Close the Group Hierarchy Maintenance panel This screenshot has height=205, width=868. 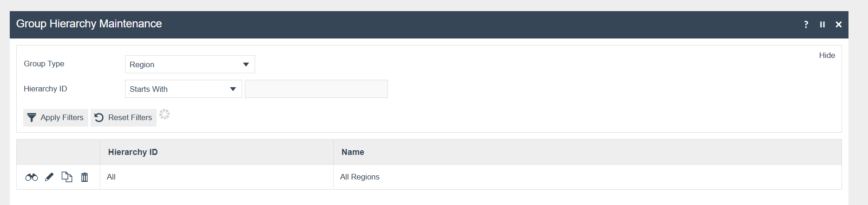click(x=839, y=25)
